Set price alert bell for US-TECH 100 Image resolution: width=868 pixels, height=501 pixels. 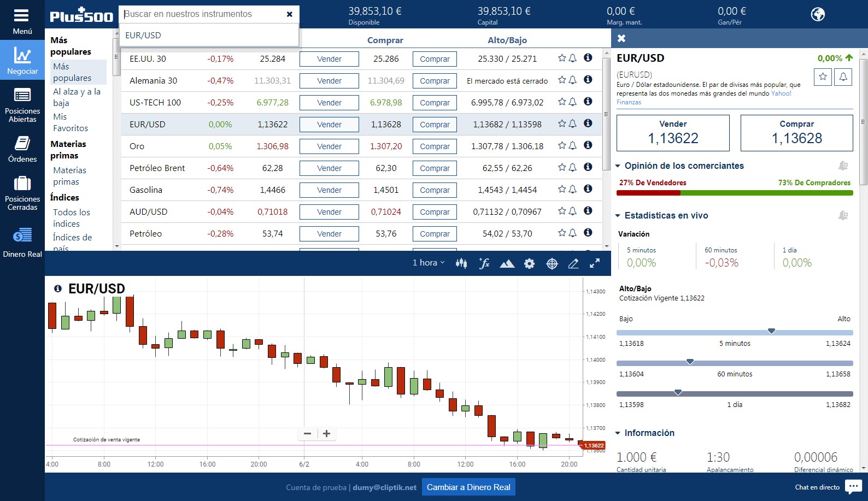[573, 102]
